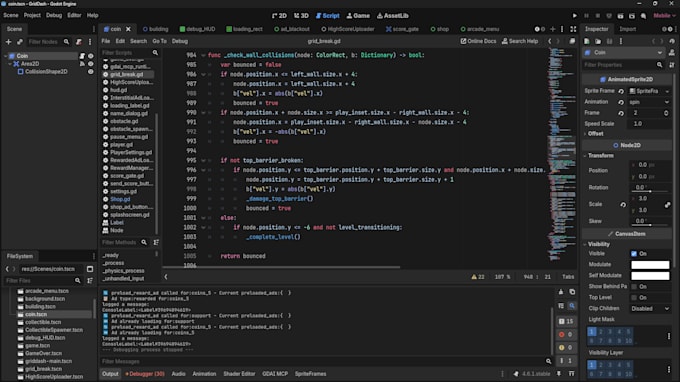This screenshot has width=680, height=382.
Task: Fold the else block at line 1001
Action: click(x=203, y=218)
